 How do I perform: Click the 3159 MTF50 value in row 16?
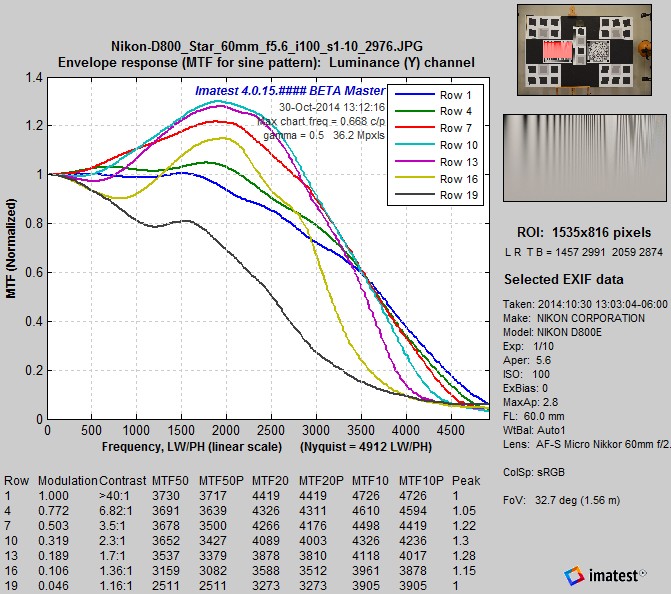click(x=166, y=570)
